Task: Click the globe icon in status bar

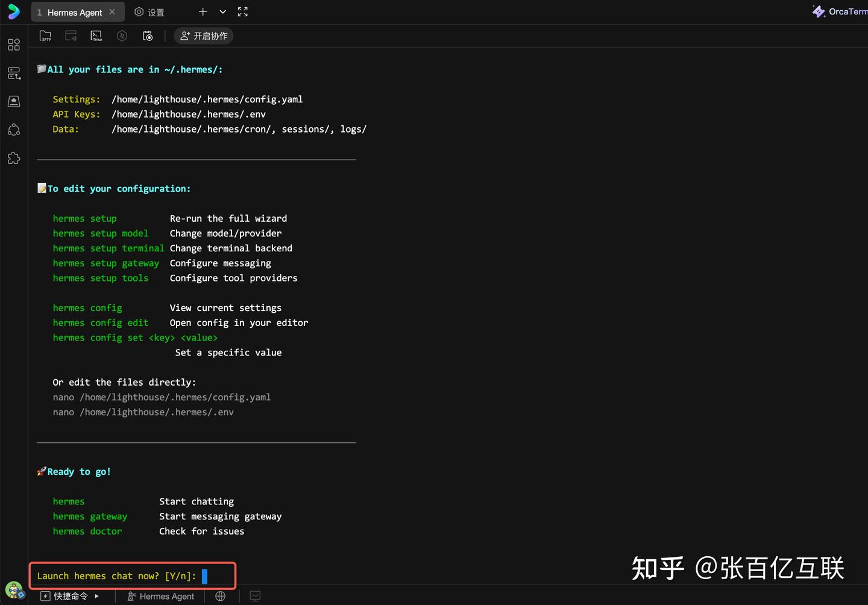Action: (x=221, y=596)
